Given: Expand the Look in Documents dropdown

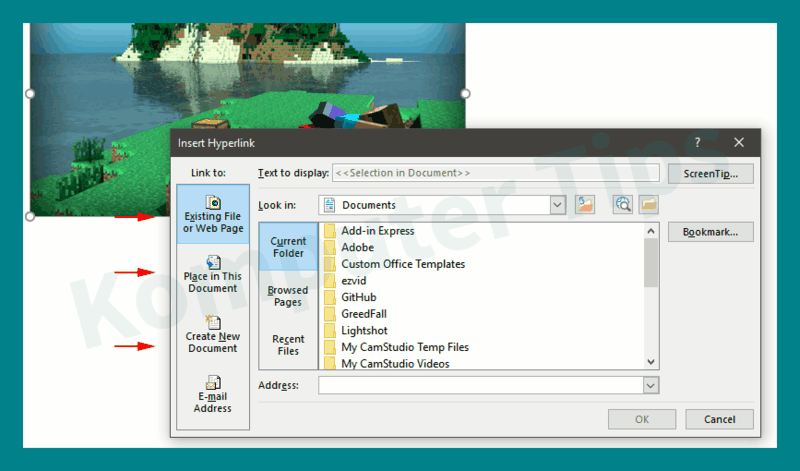Looking at the screenshot, I should (557, 205).
